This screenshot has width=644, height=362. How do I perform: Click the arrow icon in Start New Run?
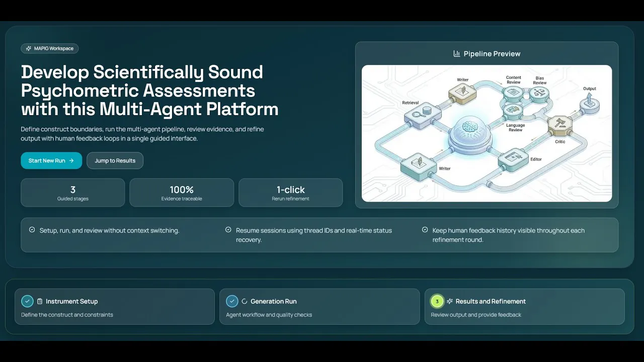(71, 161)
